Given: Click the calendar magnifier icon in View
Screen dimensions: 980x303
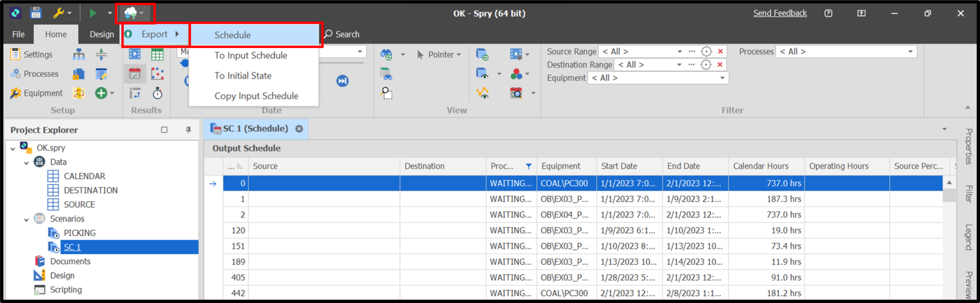Looking at the screenshot, I should 516,93.
